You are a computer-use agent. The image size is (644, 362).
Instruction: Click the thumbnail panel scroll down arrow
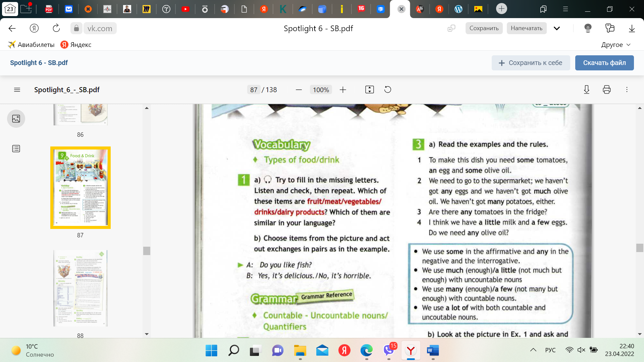(147, 334)
